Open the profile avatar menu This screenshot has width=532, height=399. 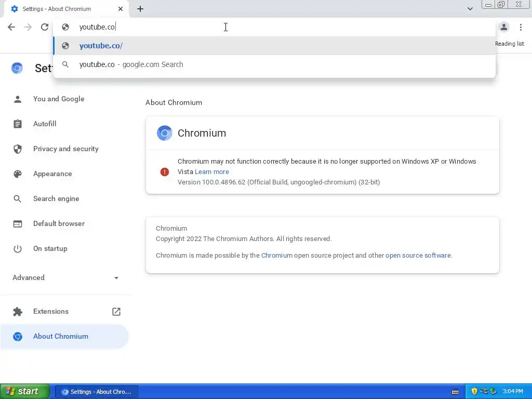pyautogui.click(x=504, y=27)
